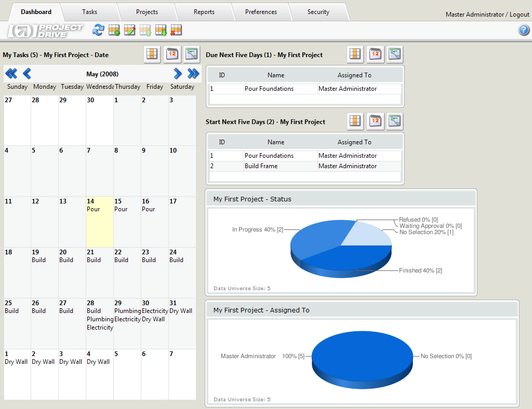Go to previous year with double-left arrows
Viewport: 532px width, 409px height.
pos(11,73)
